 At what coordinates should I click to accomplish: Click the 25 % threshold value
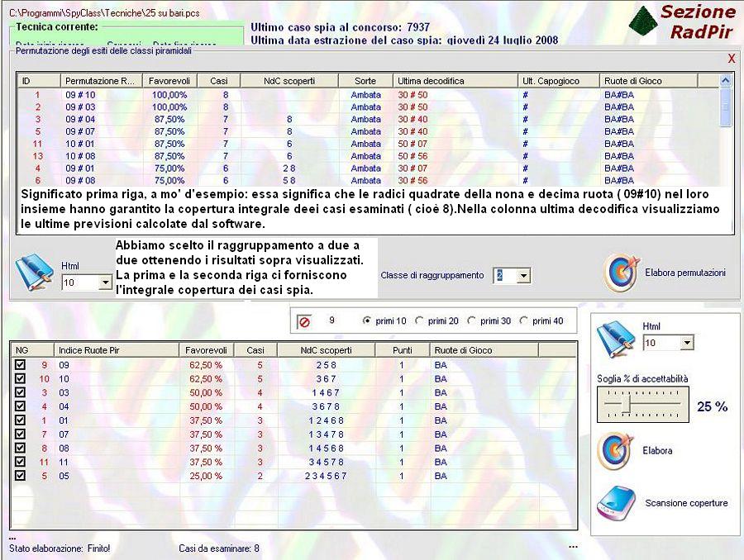[x=713, y=406]
